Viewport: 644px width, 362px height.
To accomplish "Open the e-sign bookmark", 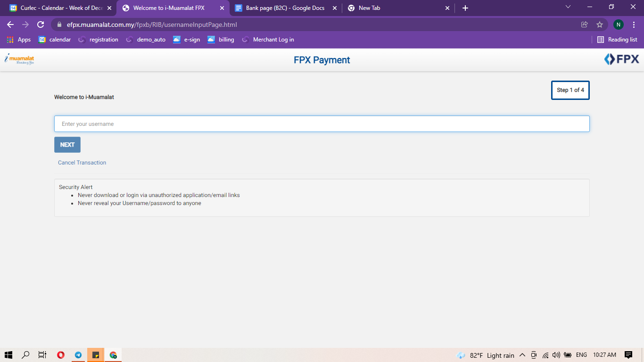I will click(x=187, y=40).
